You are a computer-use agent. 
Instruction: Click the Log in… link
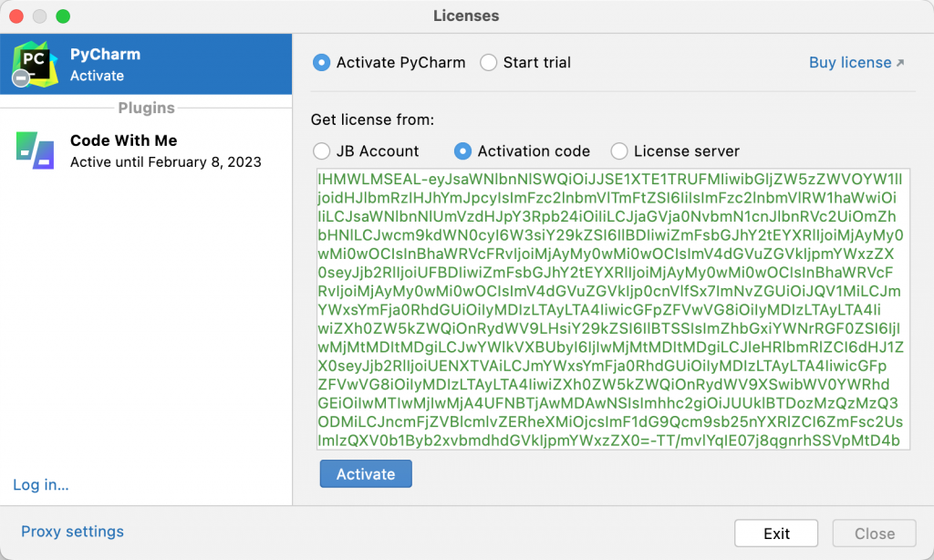pyautogui.click(x=41, y=485)
